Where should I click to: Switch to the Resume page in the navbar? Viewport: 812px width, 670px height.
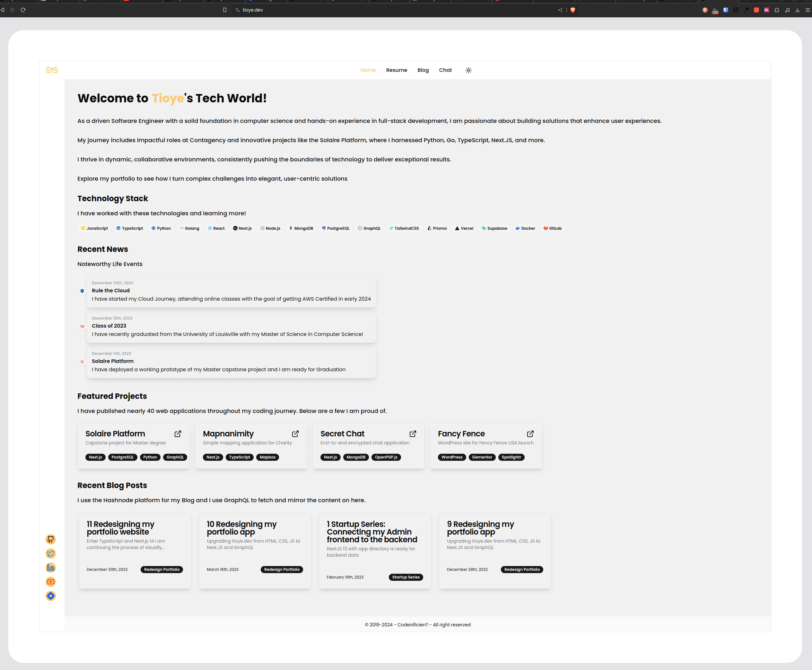(397, 70)
